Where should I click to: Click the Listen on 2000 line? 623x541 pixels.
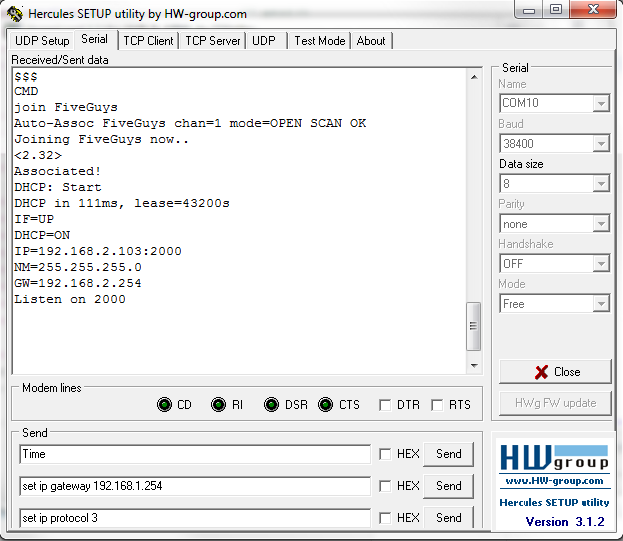[70, 299]
